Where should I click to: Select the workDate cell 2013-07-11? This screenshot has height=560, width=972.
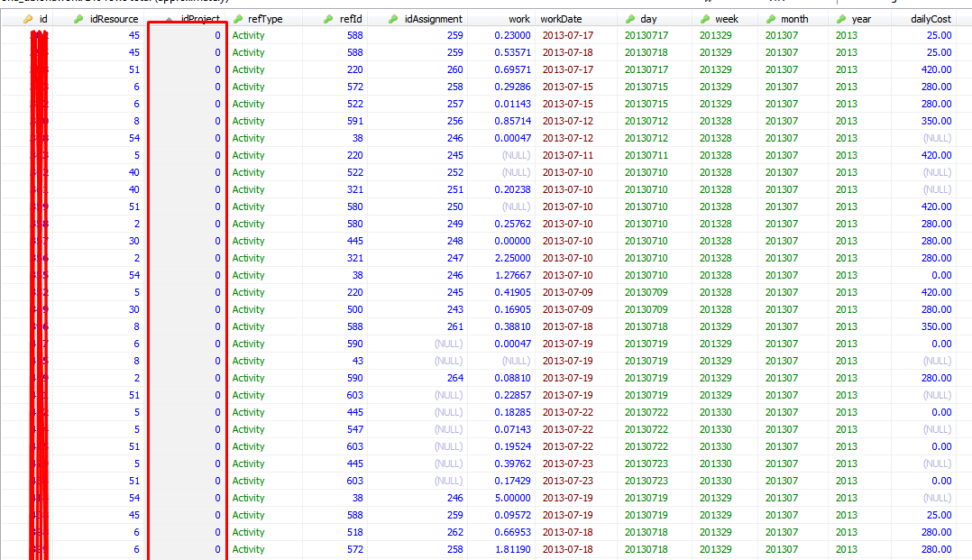click(x=567, y=155)
